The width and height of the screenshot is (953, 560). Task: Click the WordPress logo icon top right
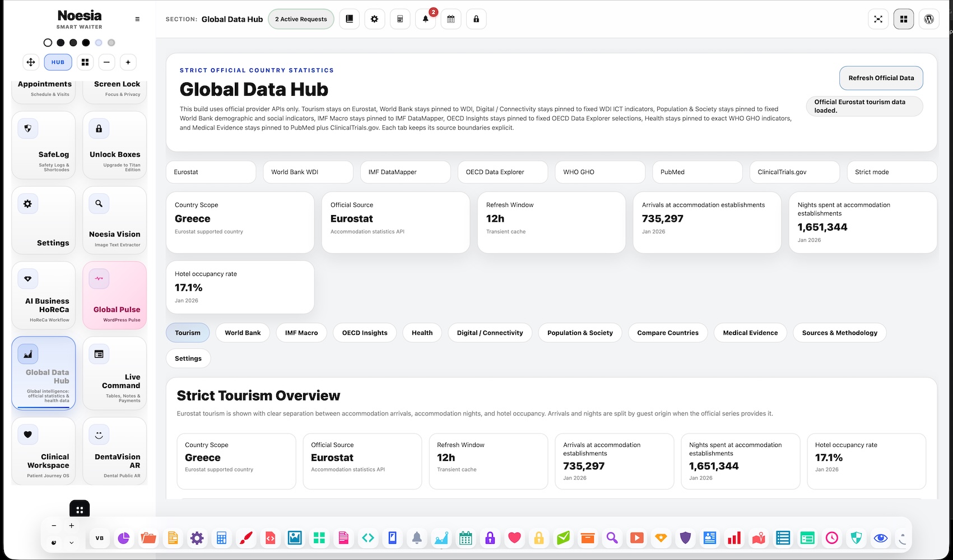pos(929,19)
